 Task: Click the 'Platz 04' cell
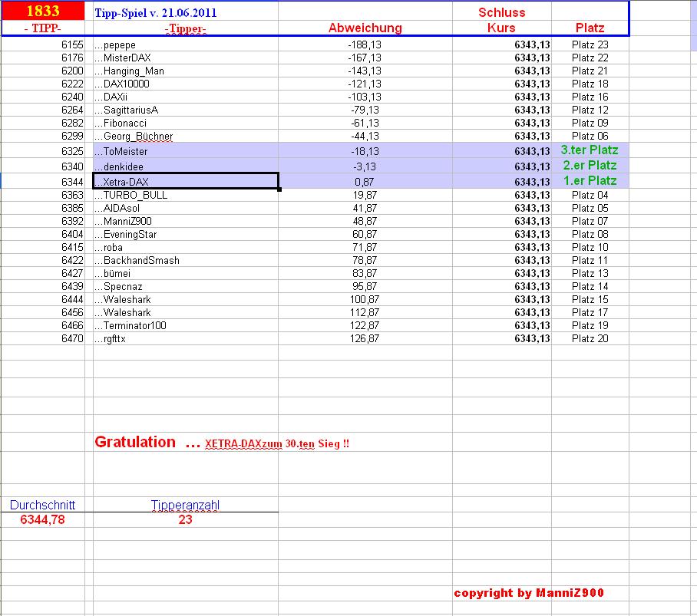(x=590, y=195)
